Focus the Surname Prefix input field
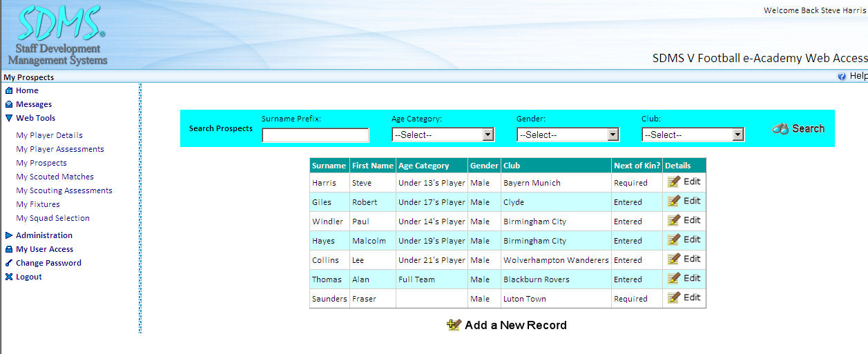This screenshot has width=868, height=354. pyautogui.click(x=316, y=135)
